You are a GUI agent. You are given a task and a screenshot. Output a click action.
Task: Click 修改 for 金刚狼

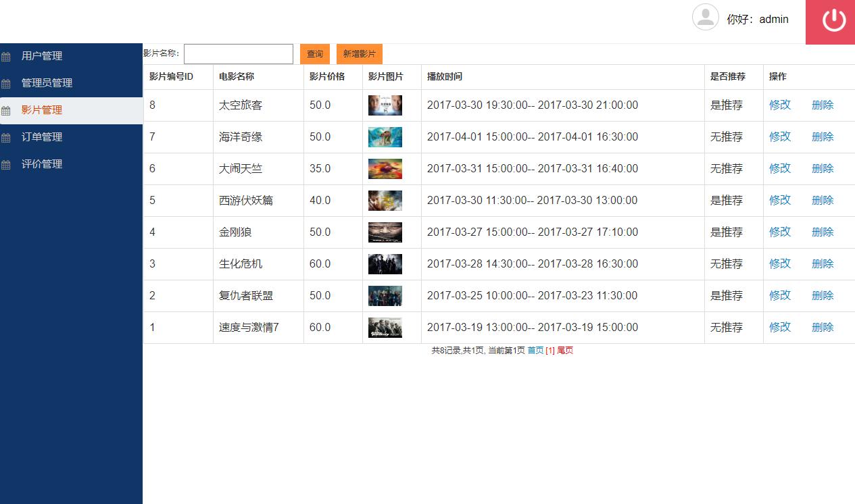(x=780, y=232)
